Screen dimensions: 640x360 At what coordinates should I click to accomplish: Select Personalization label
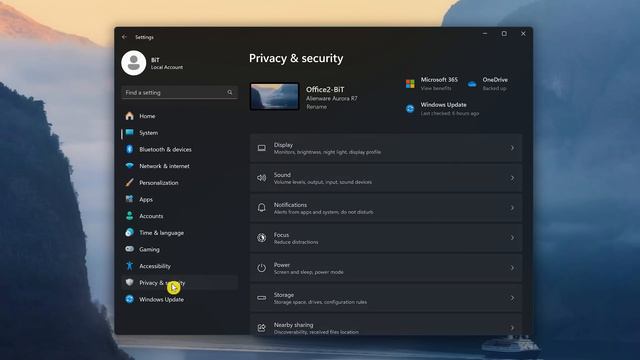coord(159,183)
